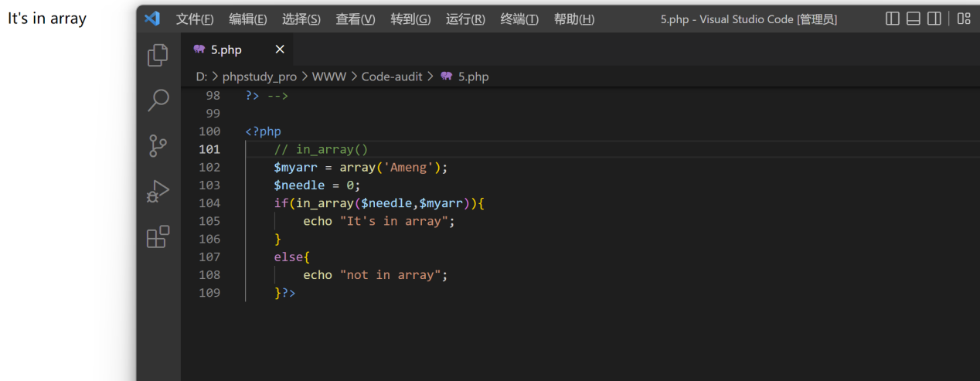The width and height of the screenshot is (980, 381).
Task: Click the PHP file icon on tab
Action: point(199,49)
